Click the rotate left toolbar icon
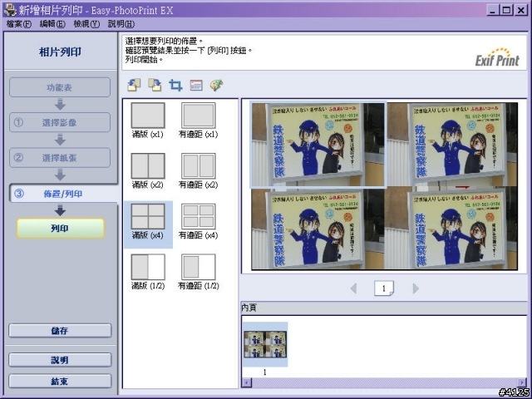The height and width of the screenshot is (399, 532). click(134, 85)
